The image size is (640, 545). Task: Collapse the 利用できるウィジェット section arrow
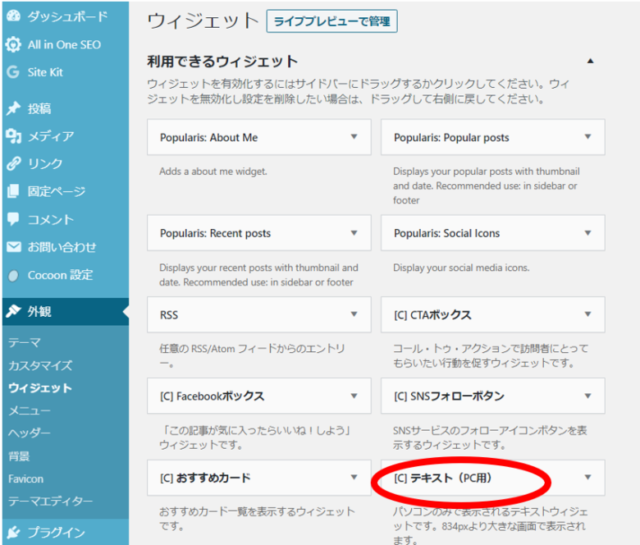[x=590, y=61]
